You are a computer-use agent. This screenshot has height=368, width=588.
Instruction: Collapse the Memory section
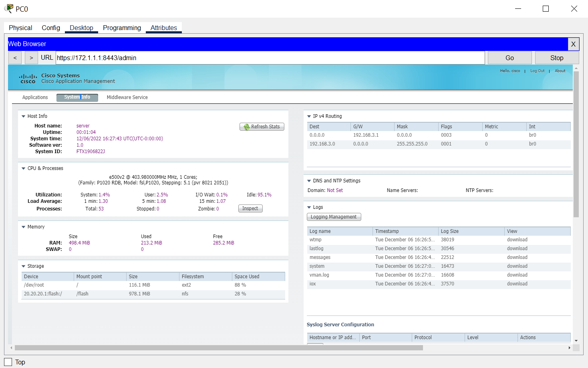pyautogui.click(x=23, y=226)
